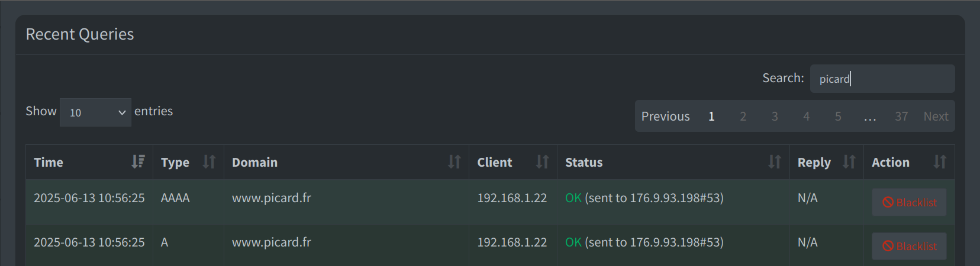Screen dimensions: 980x266
Task: Sort table by Time column icon
Action: 138,162
